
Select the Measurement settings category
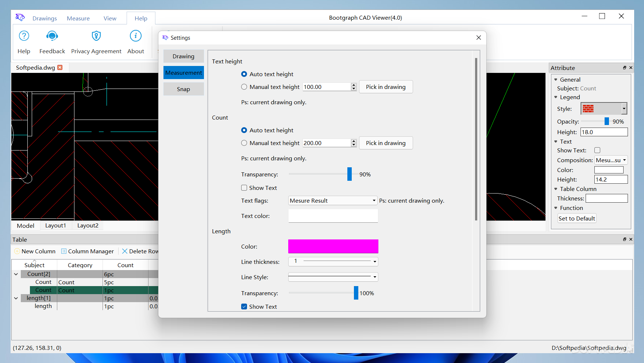[x=184, y=73]
